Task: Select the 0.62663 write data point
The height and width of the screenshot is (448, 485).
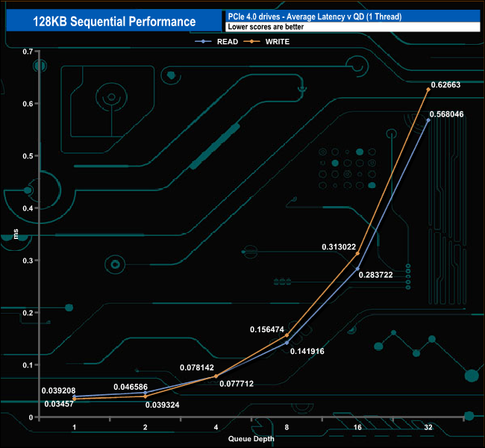Action: tap(428, 90)
